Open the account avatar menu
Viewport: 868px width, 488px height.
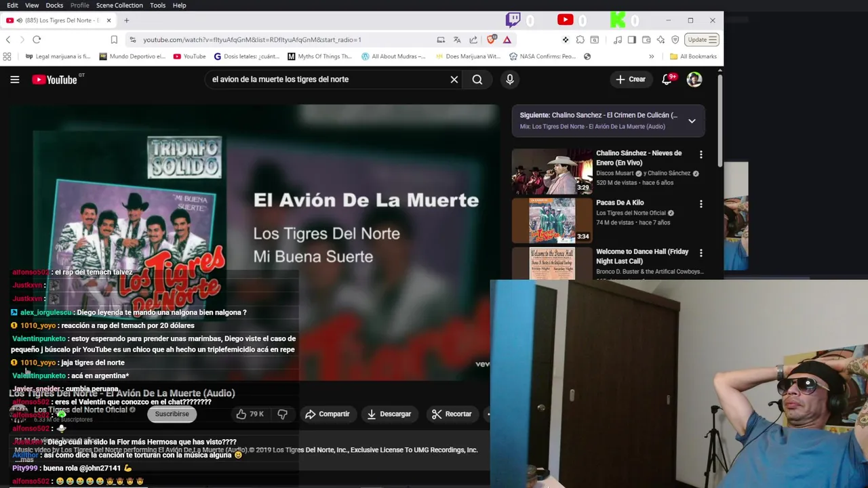click(694, 79)
